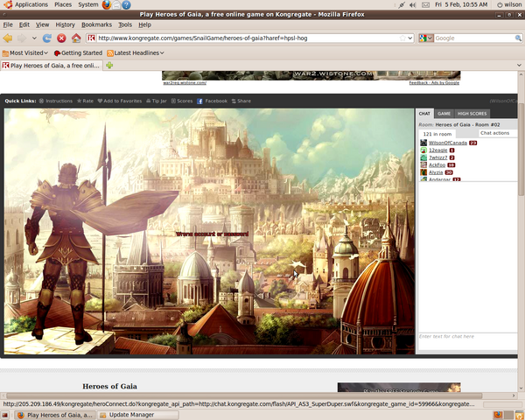Viewport: 525px width, 420px height.
Task: Click Add to Favorites quick link
Action: click(x=120, y=101)
